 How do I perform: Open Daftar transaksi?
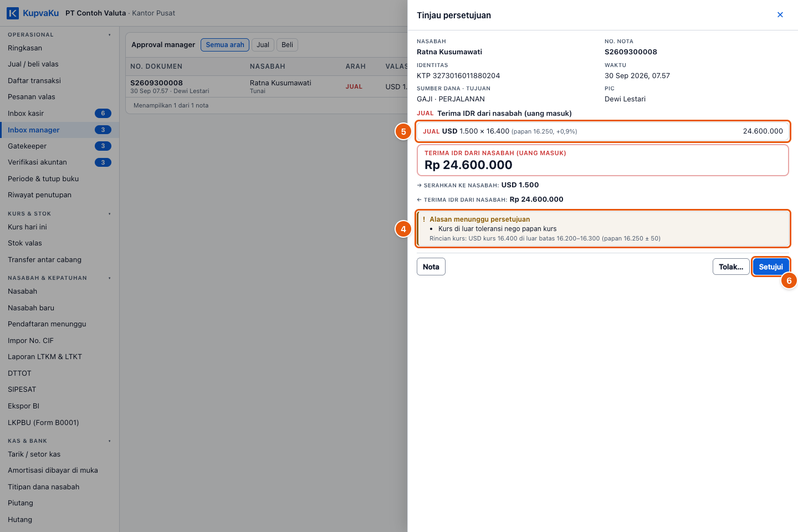pyautogui.click(x=60, y=81)
